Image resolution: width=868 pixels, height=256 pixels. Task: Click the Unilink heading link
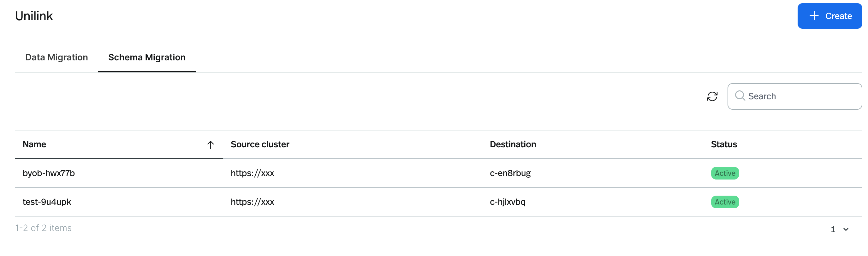(34, 15)
